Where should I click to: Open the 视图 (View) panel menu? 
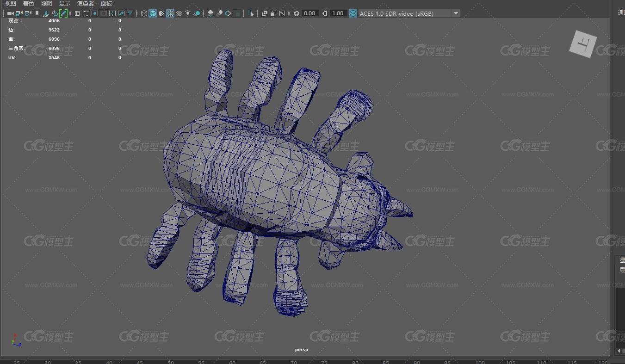10,4
